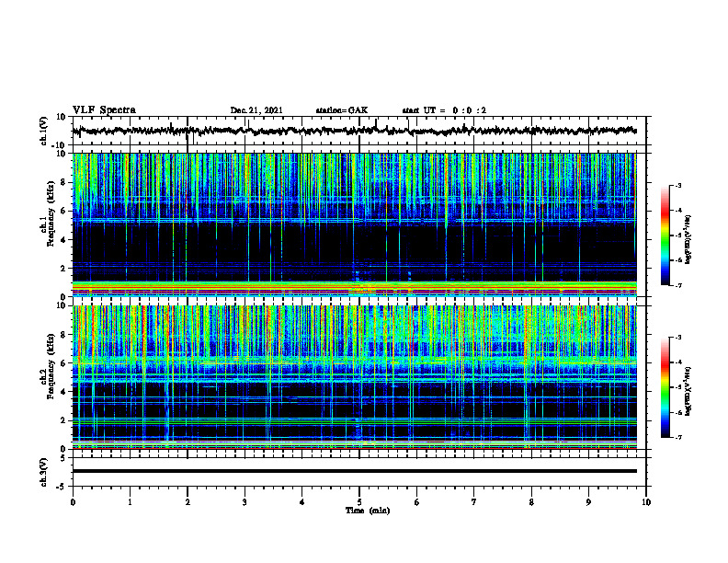
Task: Click the "4" kHz tick of ch.1 spectrogram
Action: (x=63, y=240)
